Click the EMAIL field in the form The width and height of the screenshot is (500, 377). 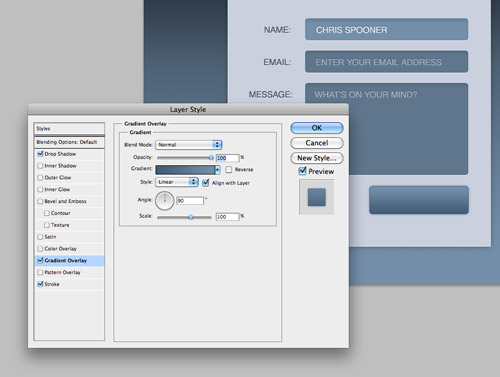click(x=386, y=62)
